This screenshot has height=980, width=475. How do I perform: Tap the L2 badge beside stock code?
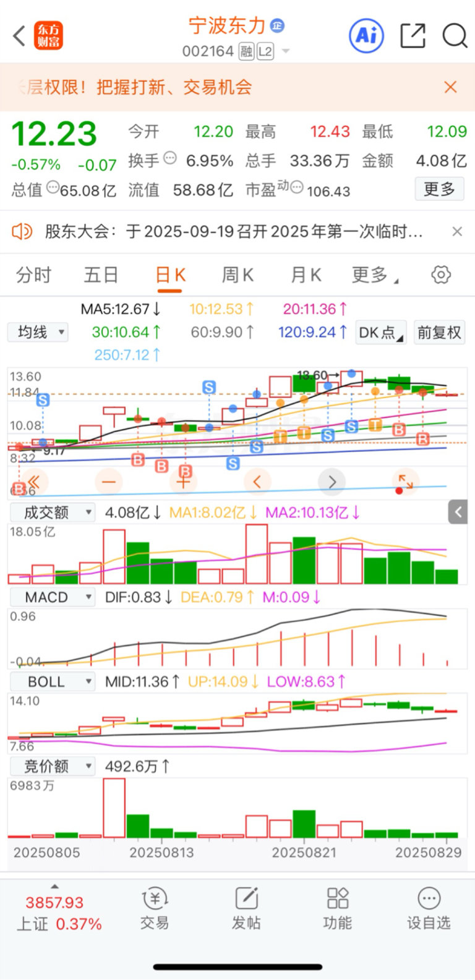265,51
